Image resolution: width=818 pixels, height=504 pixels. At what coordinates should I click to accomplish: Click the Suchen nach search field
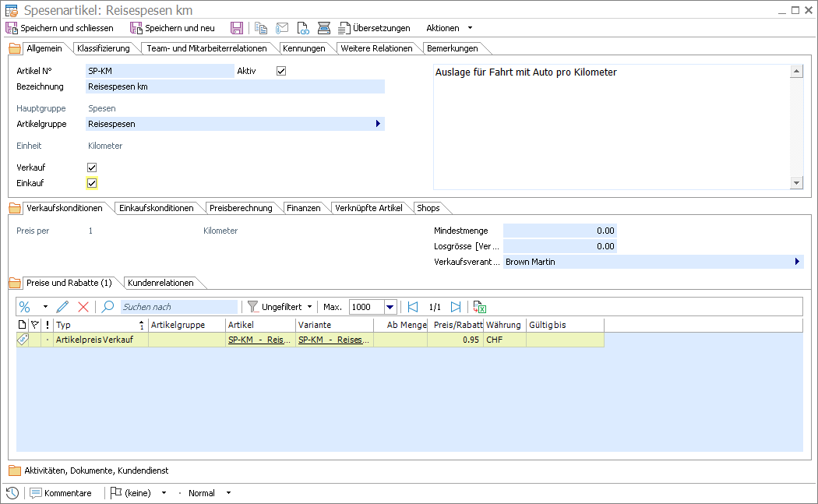tap(178, 307)
